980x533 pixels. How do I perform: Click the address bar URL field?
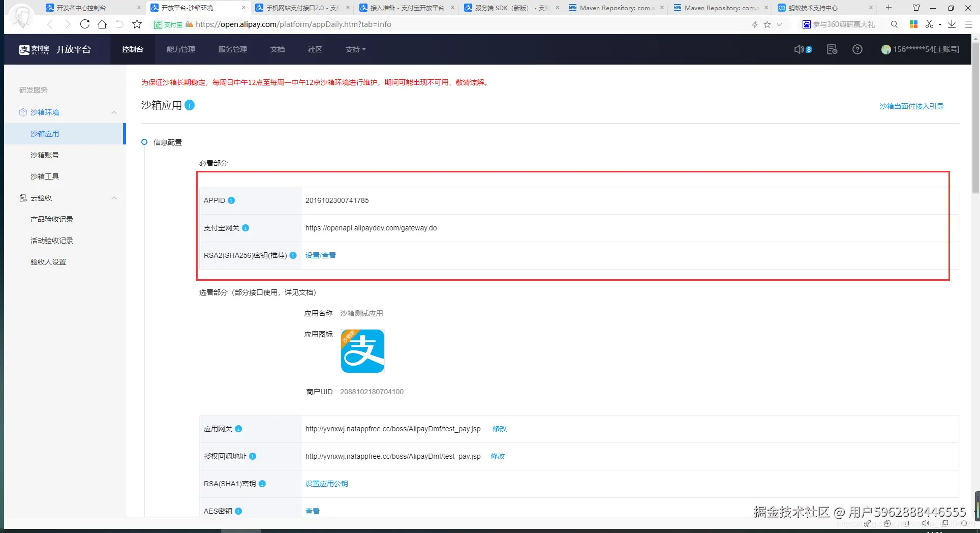pyautogui.click(x=294, y=24)
